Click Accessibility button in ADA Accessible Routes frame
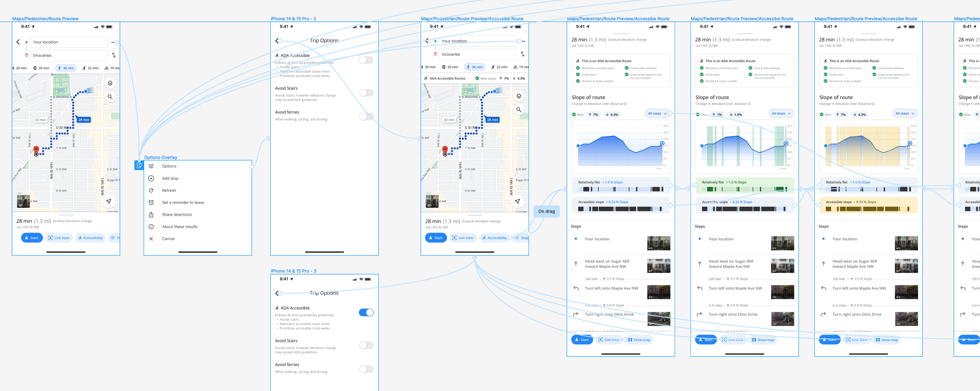Image resolution: width=980 pixels, height=391 pixels. coord(494,238)
